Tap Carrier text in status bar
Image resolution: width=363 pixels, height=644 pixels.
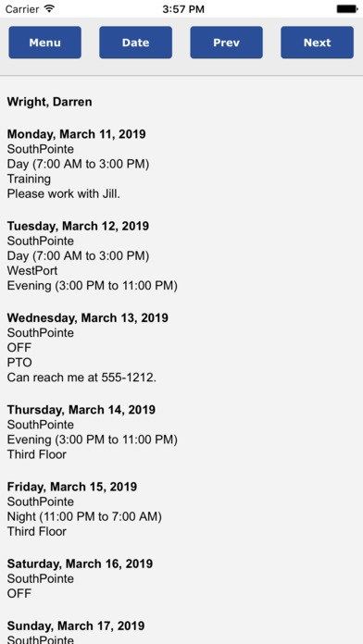pyautogui.click(x=22, y=9)
